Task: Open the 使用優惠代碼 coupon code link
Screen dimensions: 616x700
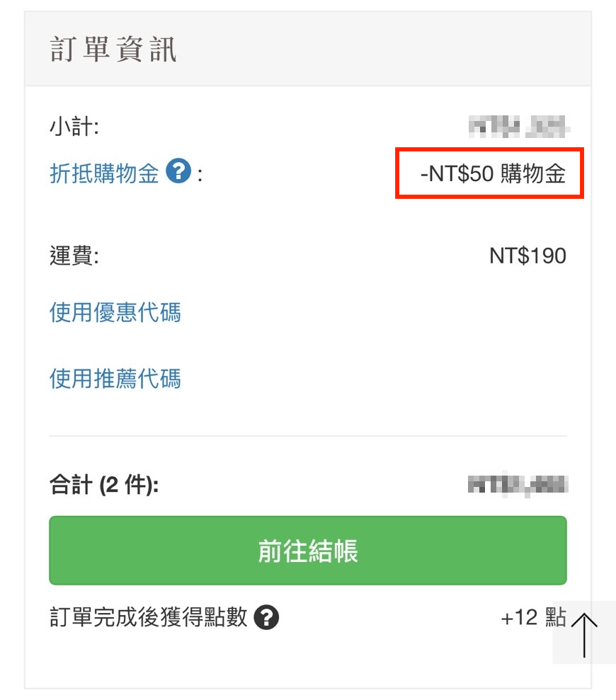Action: [115, 311]
